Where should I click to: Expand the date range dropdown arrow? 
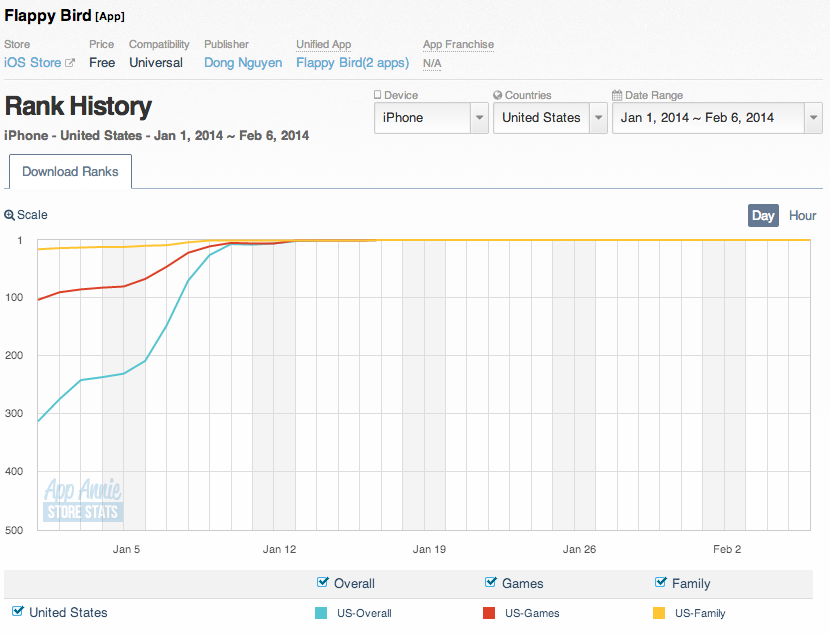pos(814,118)
